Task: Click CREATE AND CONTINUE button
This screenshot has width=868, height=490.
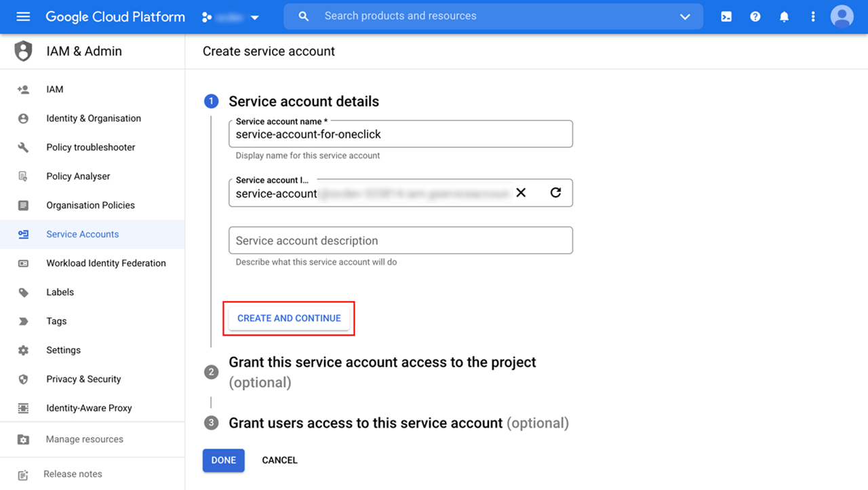Action: coord(290,318)
